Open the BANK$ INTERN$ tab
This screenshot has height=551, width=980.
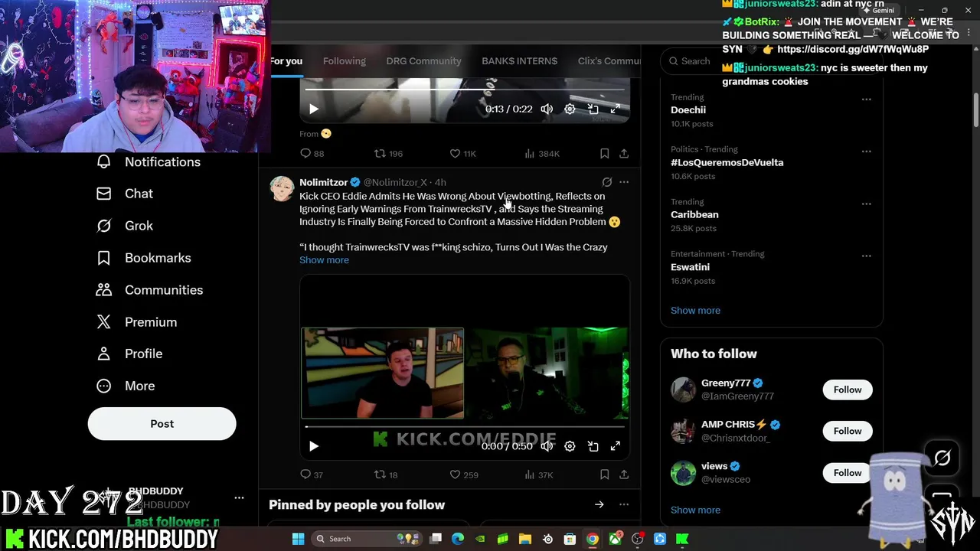click(x=519, y=61)
